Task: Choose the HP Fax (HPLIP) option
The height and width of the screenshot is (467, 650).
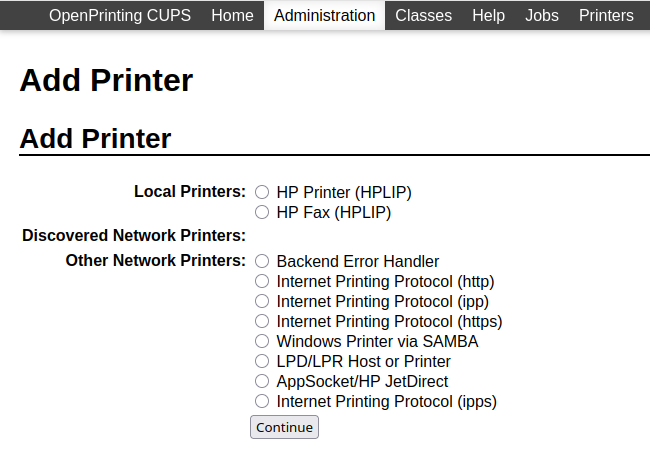Action: click(262, 212)
